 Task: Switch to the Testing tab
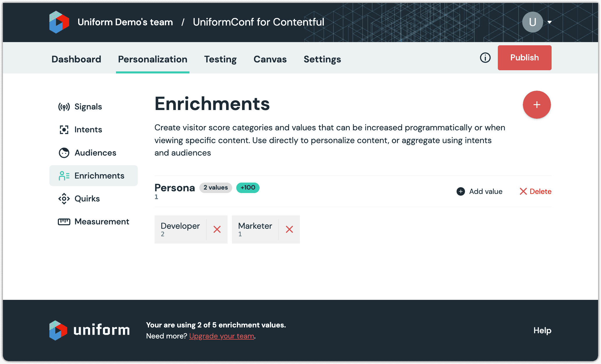click(220, 59)
